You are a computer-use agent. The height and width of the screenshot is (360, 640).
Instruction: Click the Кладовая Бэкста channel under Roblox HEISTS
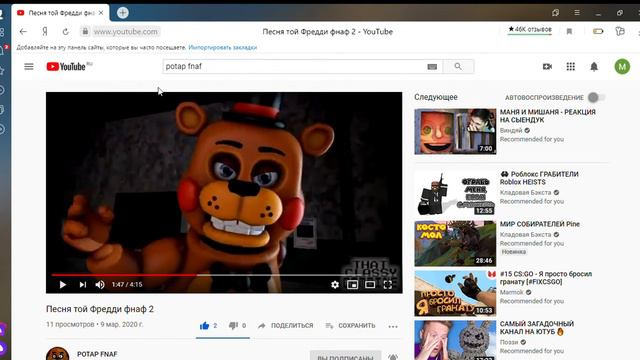click(525, 192)
